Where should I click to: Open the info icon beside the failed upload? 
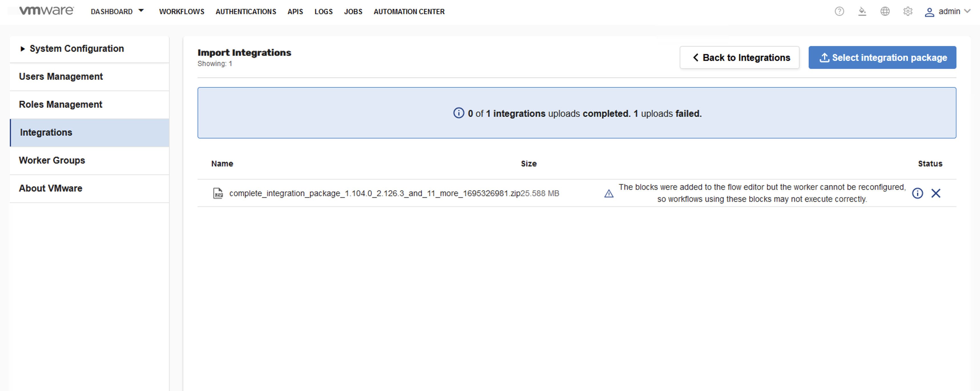click(x=918, y=193)
